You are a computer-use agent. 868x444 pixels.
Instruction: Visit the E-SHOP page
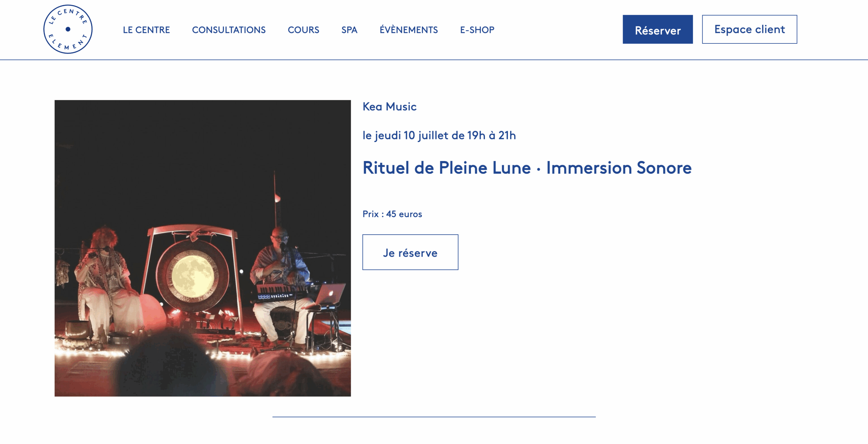pyautogui.click(x=477, y=30)
